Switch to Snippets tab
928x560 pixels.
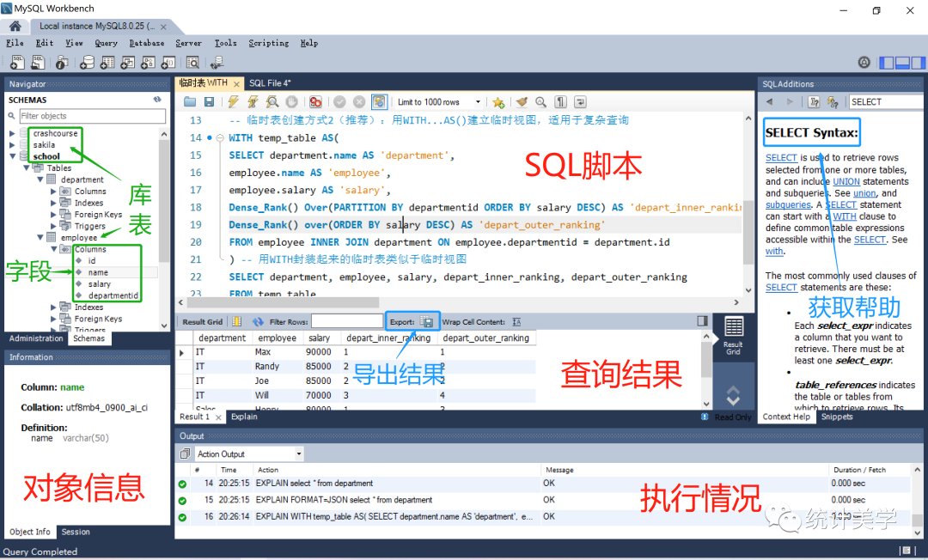tap(837, 417)
